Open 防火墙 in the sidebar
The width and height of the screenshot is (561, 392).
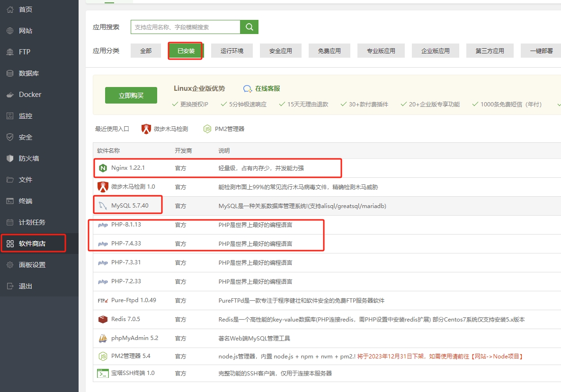pos(28,158)
